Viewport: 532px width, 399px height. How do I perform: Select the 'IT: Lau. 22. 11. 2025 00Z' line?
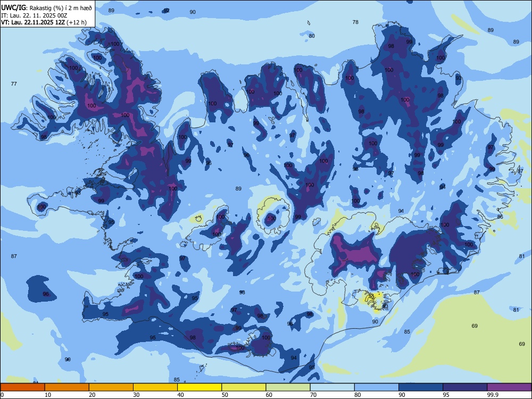pyautogui.click(x=34, y=15)
